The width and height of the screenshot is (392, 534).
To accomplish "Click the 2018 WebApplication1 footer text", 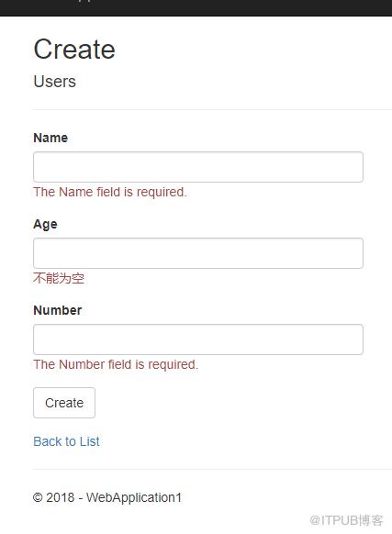I will (x=107, y=497).
